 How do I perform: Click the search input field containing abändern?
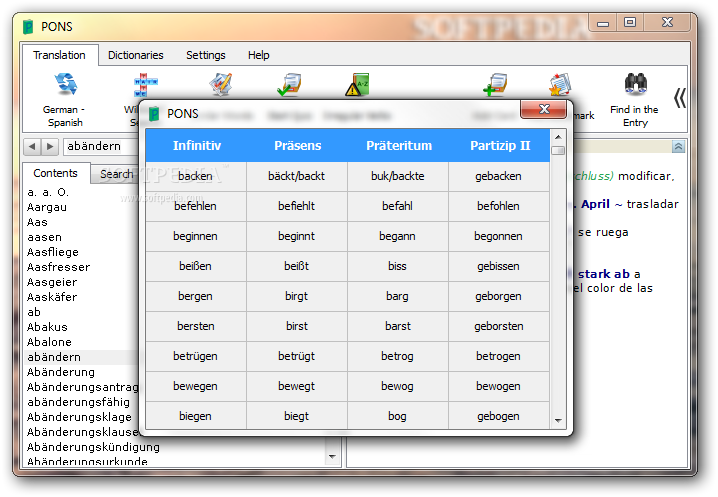click(101, 146)
